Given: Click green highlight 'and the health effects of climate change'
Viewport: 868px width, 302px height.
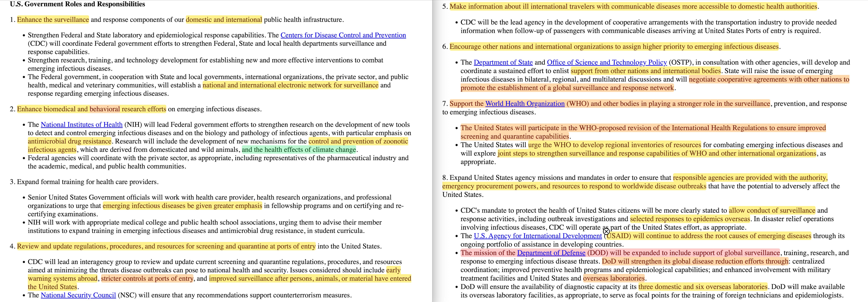Looking at the screenshot, I should [299, 150].
